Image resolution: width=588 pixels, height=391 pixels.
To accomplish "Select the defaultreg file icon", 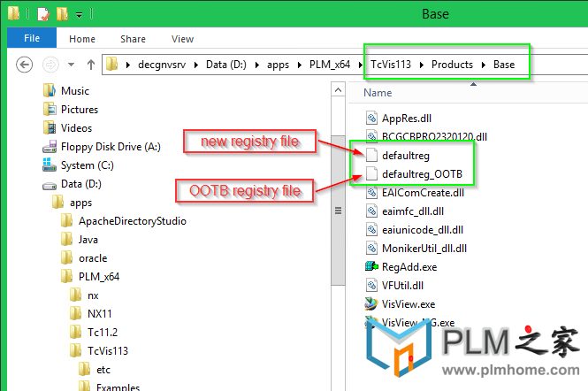I will coord(371,156).
